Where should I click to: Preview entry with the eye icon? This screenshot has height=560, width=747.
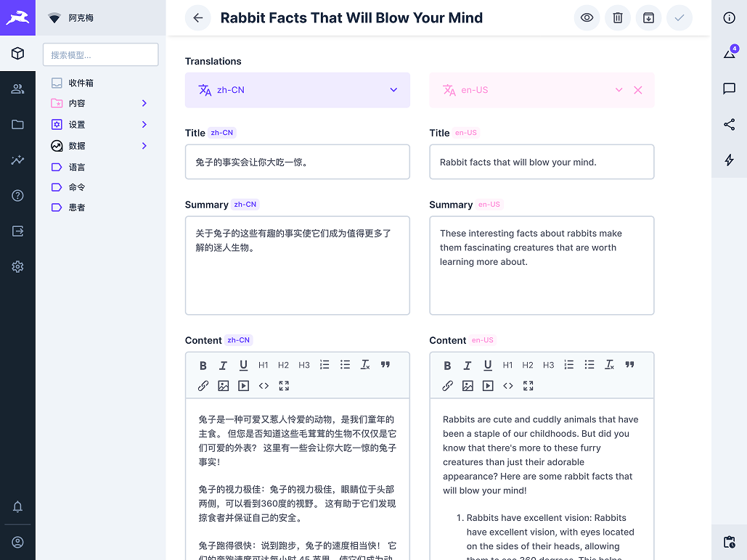tap(587, 18)
